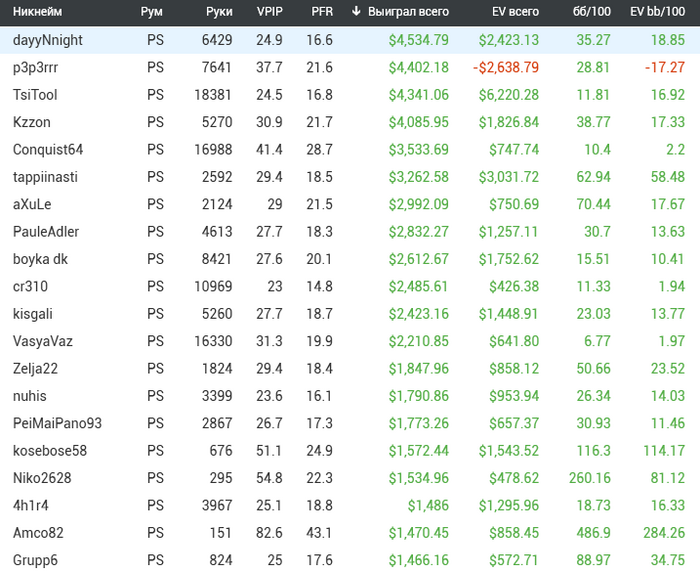This screenshot has width=700, height=572.
Task: Choose the tappiinasti player row
Action: [x=350, y=177]
